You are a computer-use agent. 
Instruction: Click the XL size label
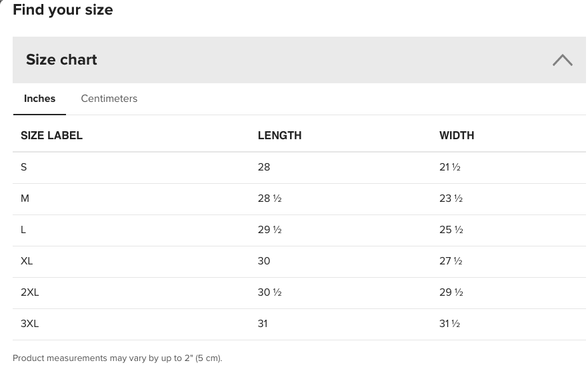(x=27, y=261)
